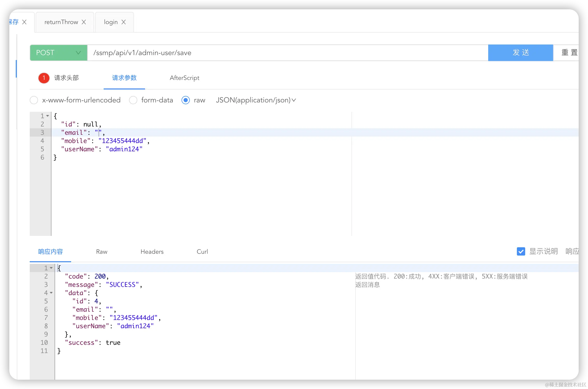View the Curl tab

click(202, 252)
